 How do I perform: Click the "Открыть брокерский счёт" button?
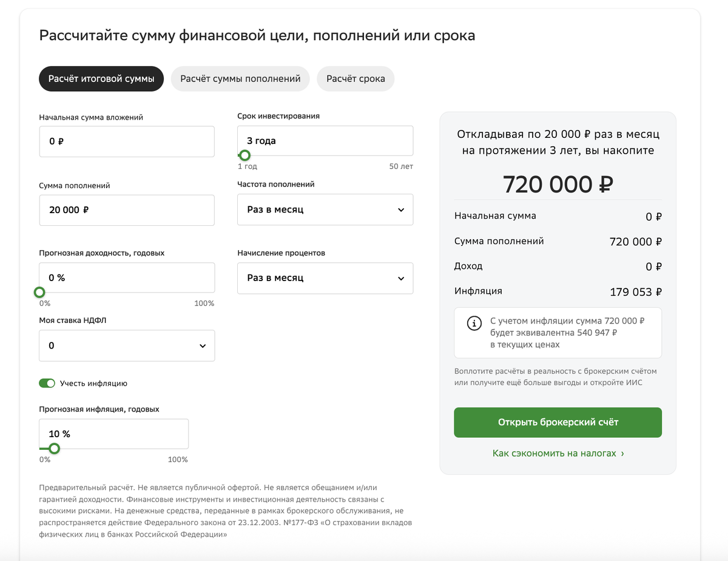tap(558, 422)
